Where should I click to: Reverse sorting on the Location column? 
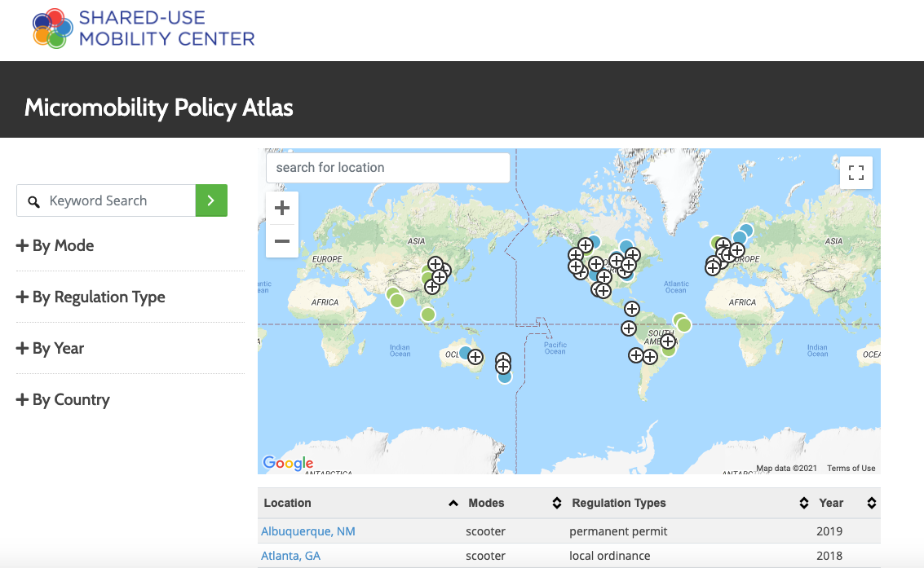[453, 503]
